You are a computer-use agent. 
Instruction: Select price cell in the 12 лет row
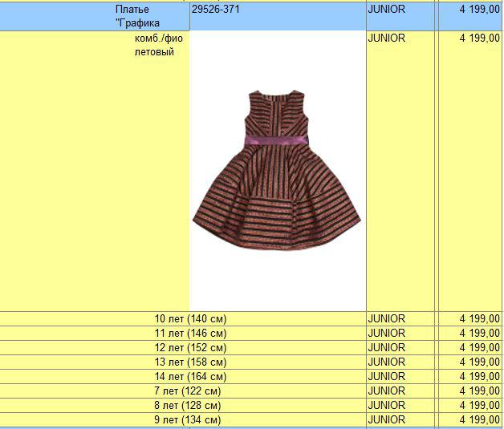coord(479,348)
